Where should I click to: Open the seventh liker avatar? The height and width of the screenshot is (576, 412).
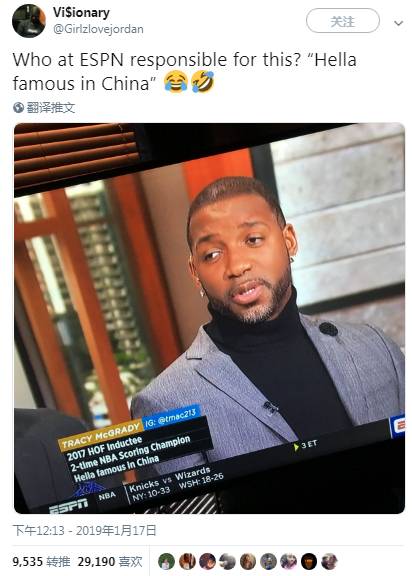[x=288, y=561]
